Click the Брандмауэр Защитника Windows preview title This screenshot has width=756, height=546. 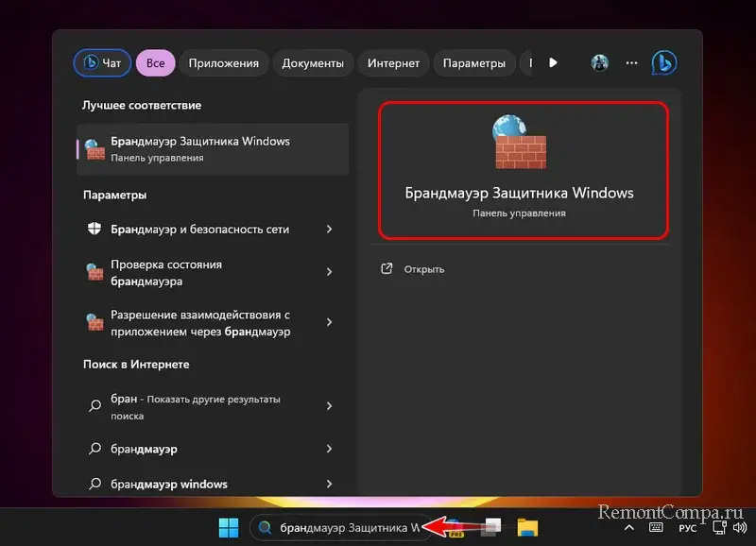click(x=519, y=194)
